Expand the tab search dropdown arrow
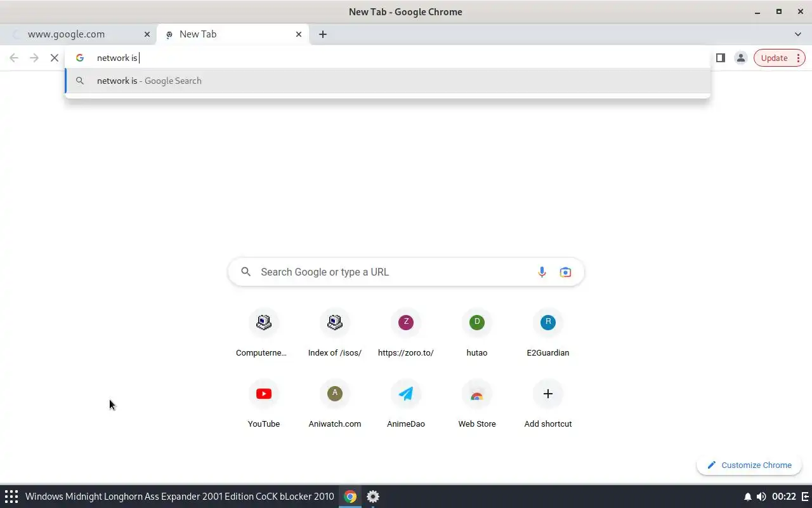 (798, 34)
